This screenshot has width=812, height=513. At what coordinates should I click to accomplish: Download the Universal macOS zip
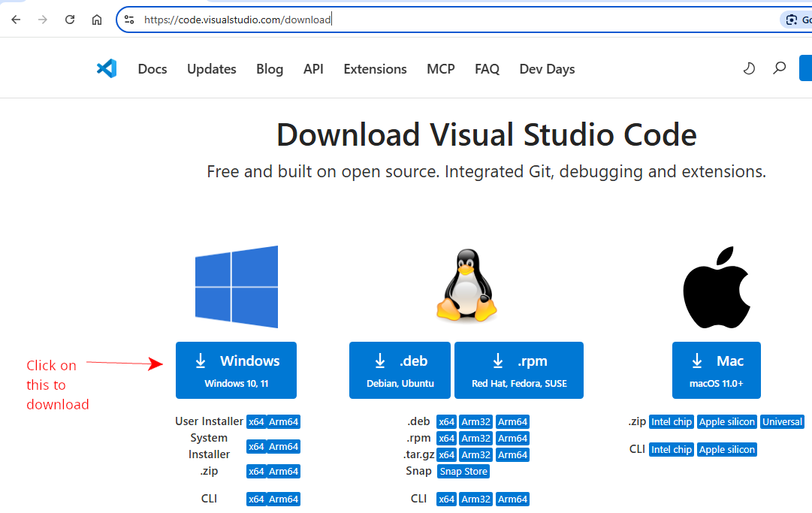coord(782,421)
